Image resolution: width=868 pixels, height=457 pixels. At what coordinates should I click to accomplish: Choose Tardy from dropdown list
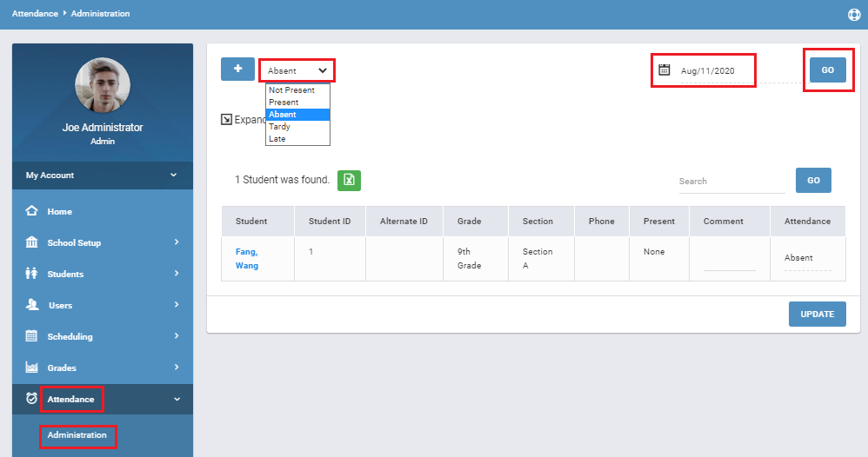pos(297,127)
